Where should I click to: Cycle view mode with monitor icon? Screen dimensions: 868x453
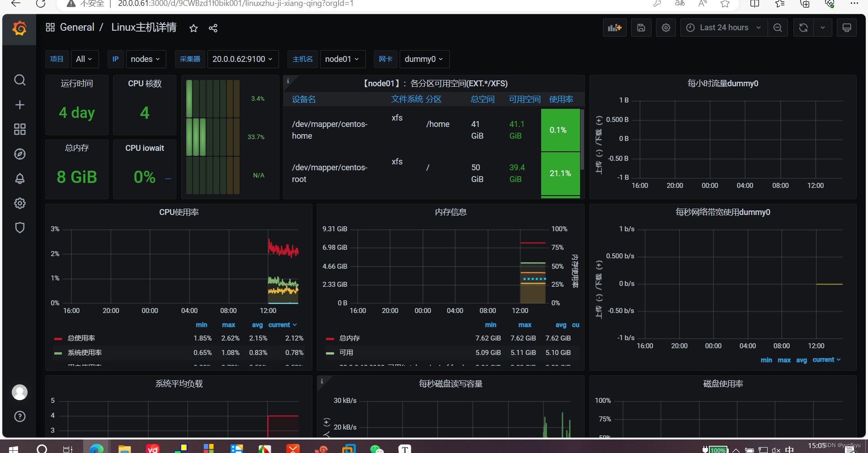pos(846,28)
